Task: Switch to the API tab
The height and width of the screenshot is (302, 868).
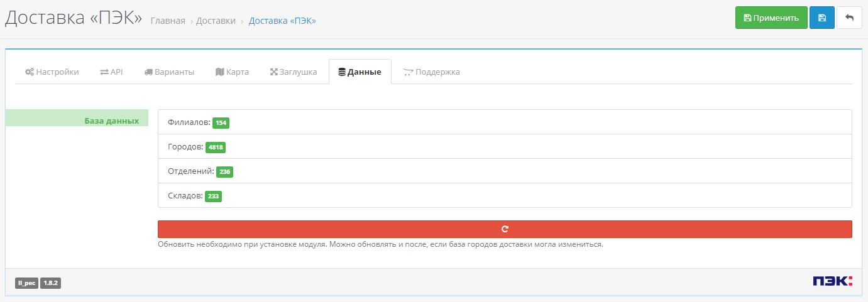Action: click(111, 72)
